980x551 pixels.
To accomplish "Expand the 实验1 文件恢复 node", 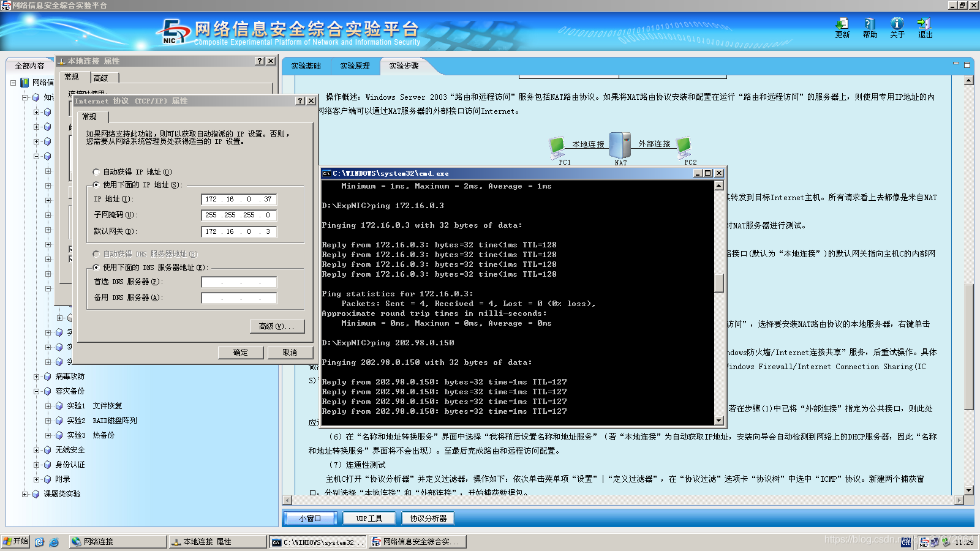I will tap(48, 406).
